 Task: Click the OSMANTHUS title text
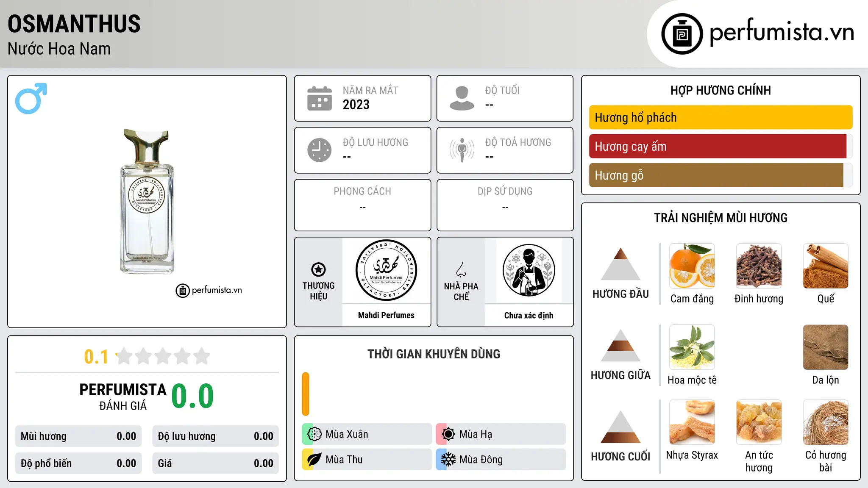(x=74, y=24)
